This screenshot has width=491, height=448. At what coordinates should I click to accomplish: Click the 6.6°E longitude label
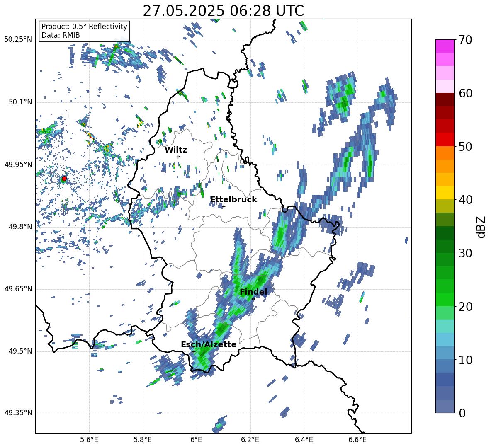(x=357, y=440)
